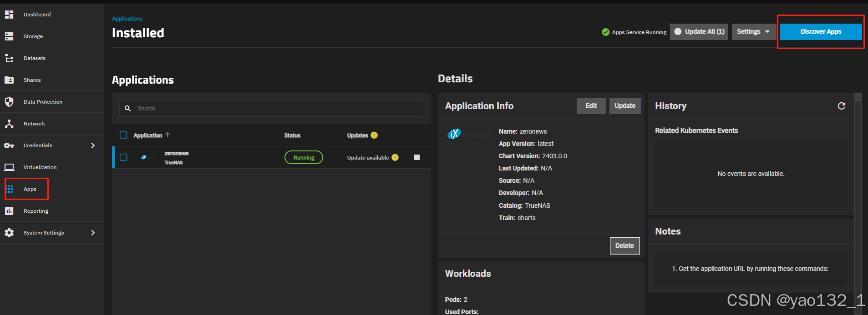
Task: Navigate to Datasets
Action: pyautogui.click(x=35, y=58)
